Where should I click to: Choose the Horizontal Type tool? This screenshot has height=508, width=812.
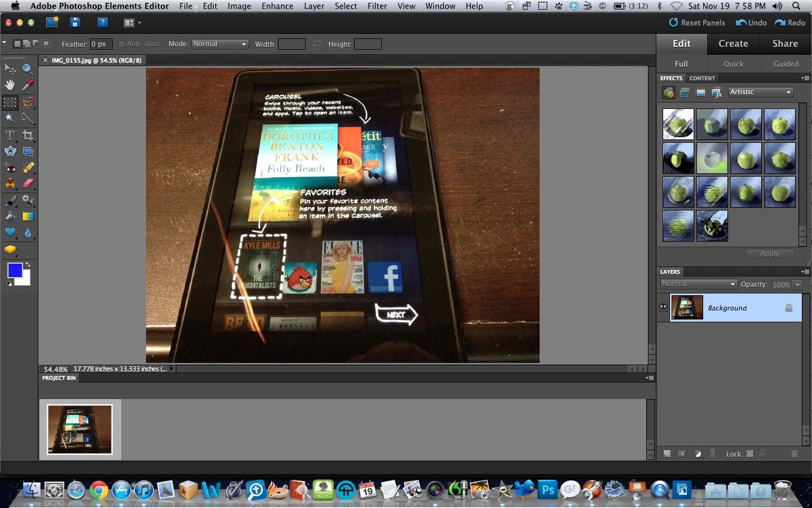point(10,135)
